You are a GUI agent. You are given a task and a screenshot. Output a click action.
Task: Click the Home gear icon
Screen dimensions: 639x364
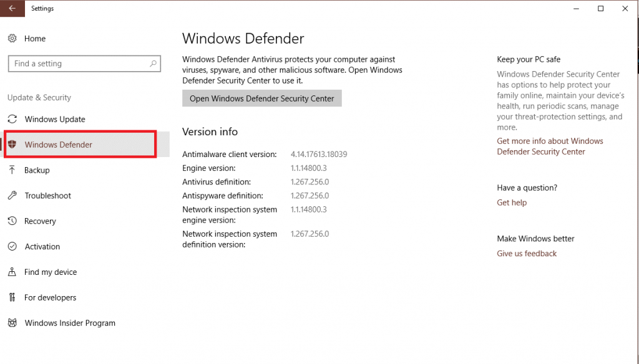(12, 38)
